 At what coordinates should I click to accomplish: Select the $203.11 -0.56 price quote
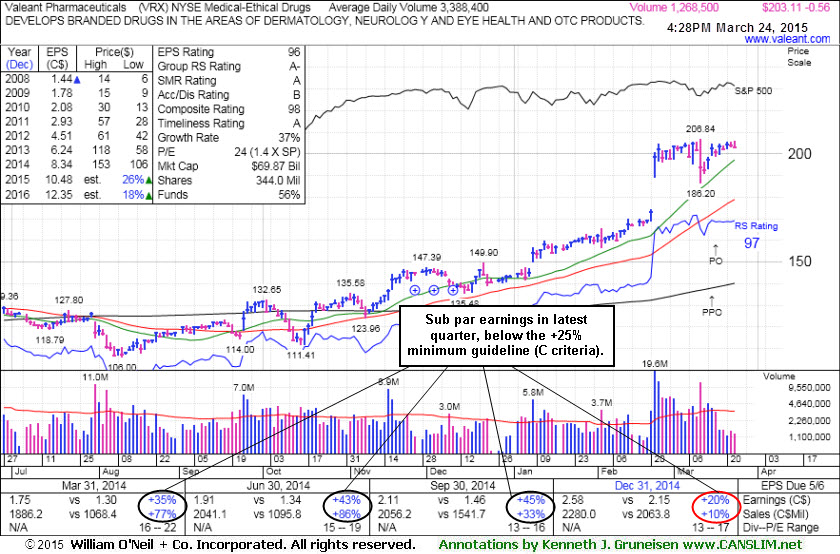[x=796, y=8]
